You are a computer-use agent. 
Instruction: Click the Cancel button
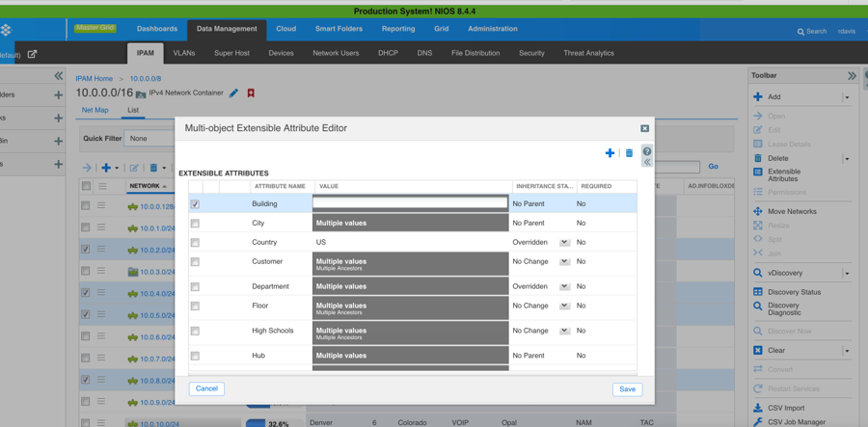(x=206, y=388)
